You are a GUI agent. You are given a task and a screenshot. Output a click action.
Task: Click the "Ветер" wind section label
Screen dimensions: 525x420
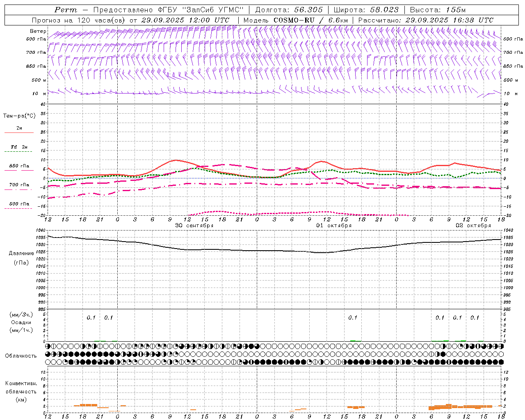pyautogui.click(x=38, y=31)
